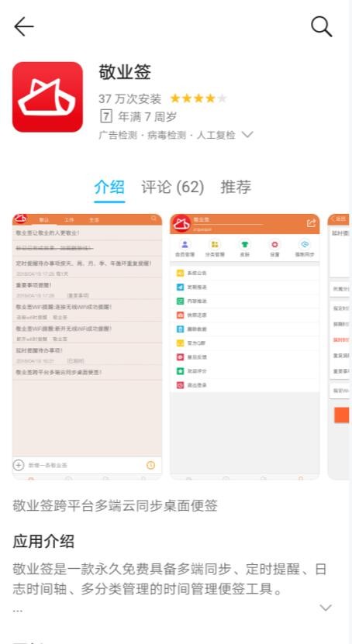Image resolution: width=352 pixels, height=644 pixels.
Task: Tap the age rating 7 badge icon
Action: tap(105, 117)
